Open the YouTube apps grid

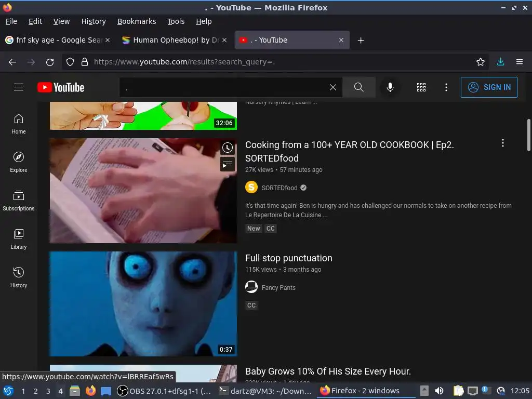[x=421, y=87]
